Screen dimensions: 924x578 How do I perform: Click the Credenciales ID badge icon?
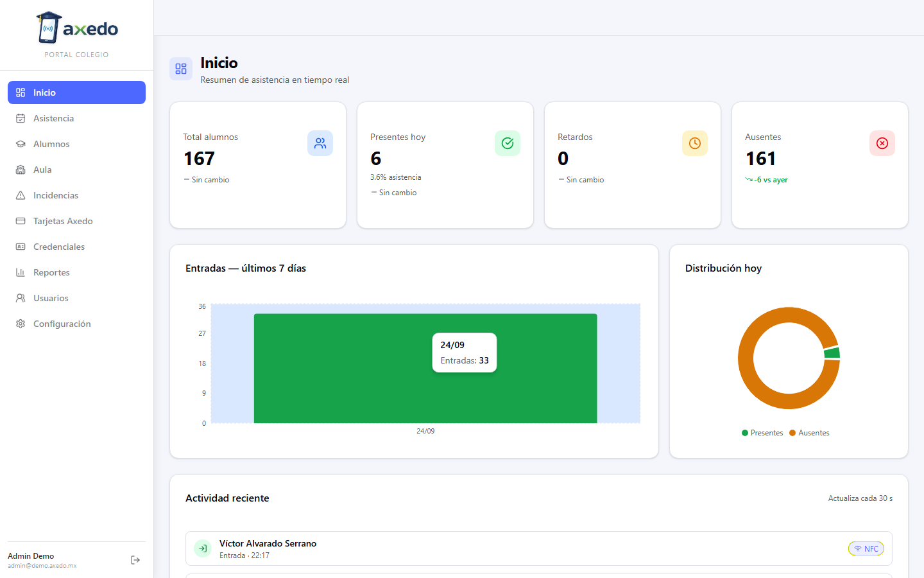click(x=21, y=247)
